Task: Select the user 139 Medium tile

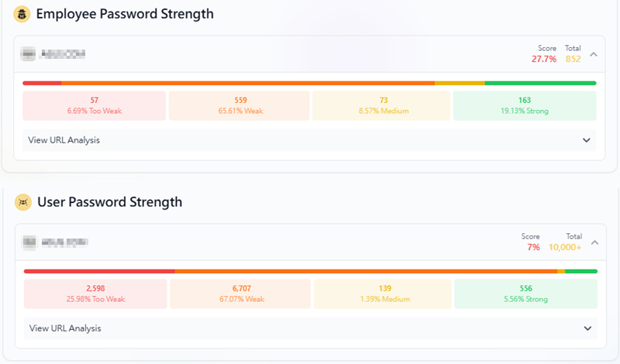Action: coord(383,294)
